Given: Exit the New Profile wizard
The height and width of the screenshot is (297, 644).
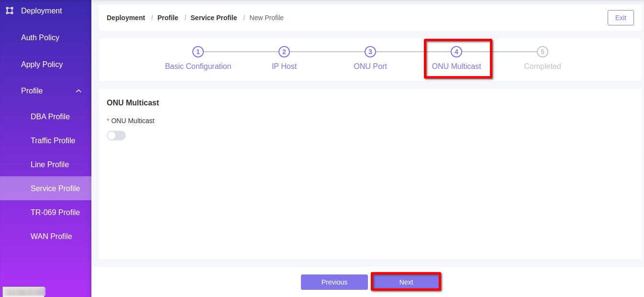Looking at the screenshot, I should tap(621, 18).
